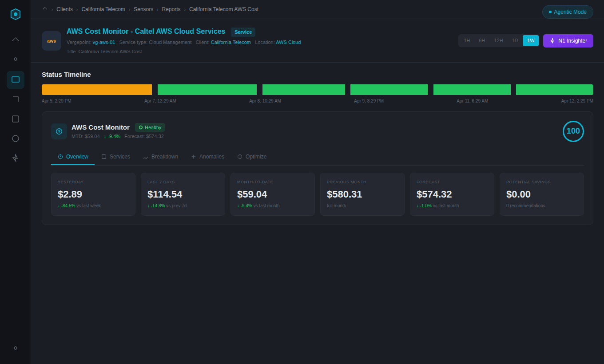
Task: Switch to the Breakdown tab
Action: click(160, 157)
